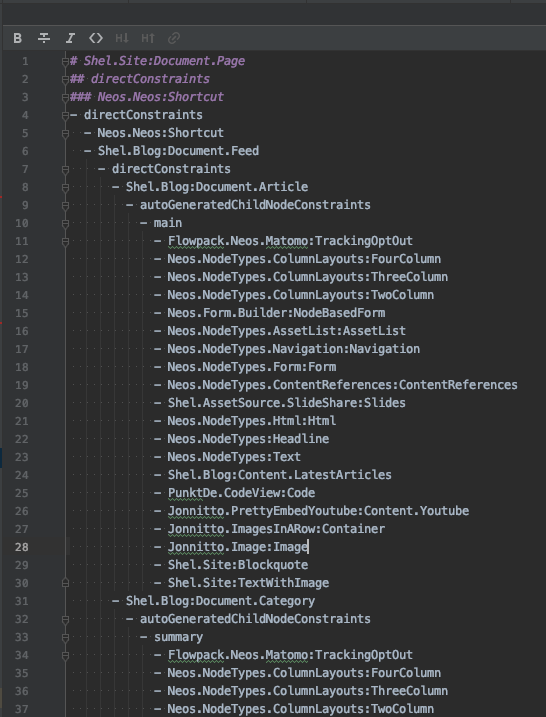The height and width of the screenshot is (717, 546).
Task: Click the insert link toolbar icon
Action: click(174, 38)
